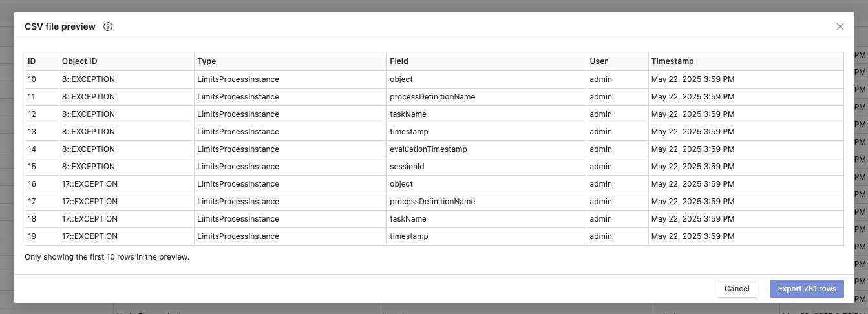Click the Type column header
The image size is (868, 314).
[x=207, y=61]
